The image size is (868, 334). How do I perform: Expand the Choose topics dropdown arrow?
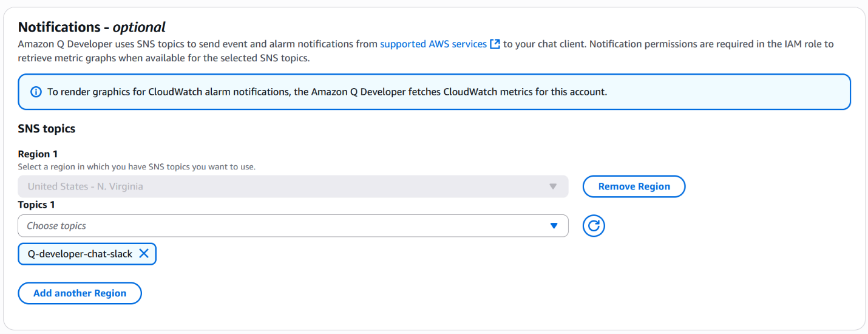click(553, 226)
